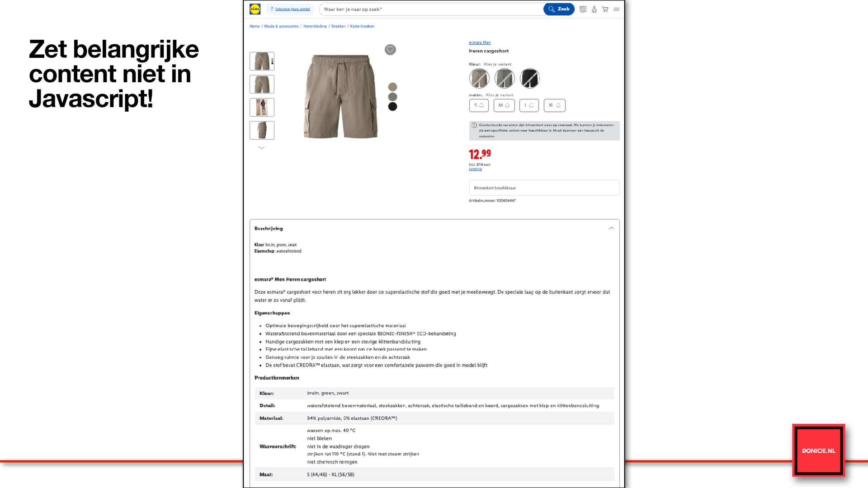Select size S notification option
The width and height of the screenshot is (868, 488).
(x=479, y=105)
